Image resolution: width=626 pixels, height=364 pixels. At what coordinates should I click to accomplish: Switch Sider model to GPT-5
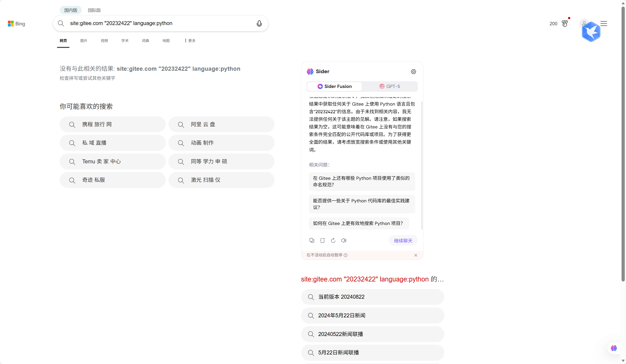390,86
